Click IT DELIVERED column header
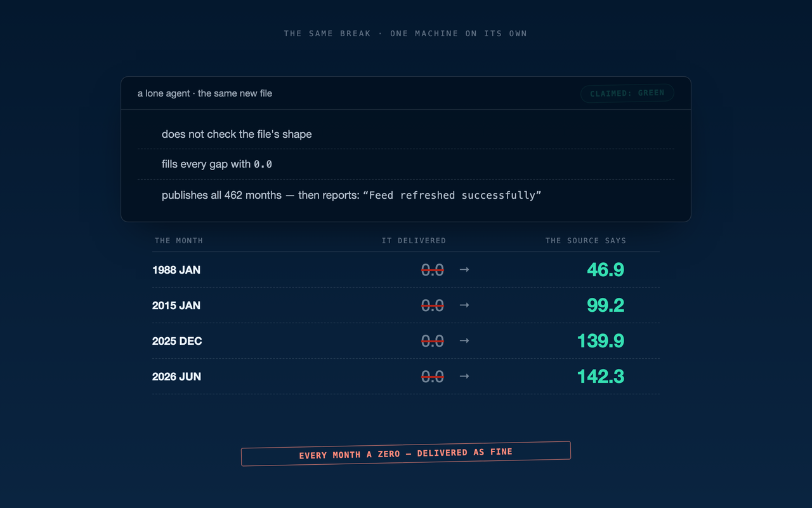 (414, 241)
